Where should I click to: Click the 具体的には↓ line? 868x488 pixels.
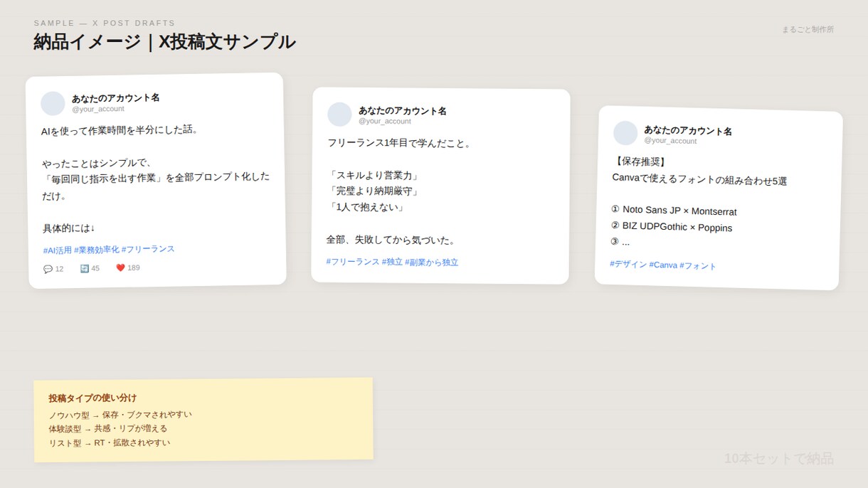point(69,228)
